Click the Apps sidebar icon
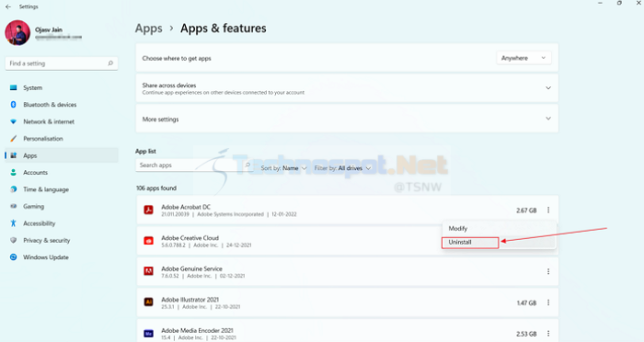Image resolution: width=644 pixels, height=342 pixels. [x=14, y=155]
